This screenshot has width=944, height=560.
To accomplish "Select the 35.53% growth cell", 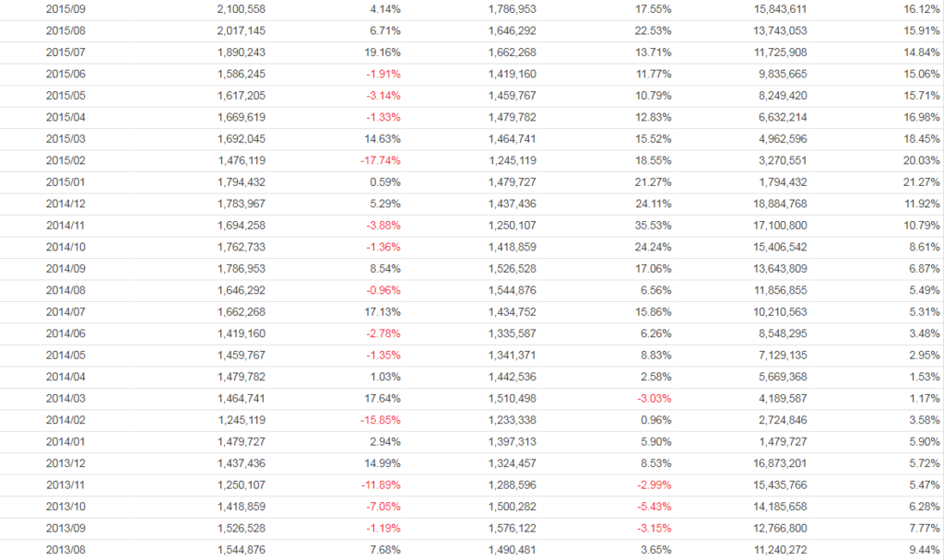I will click(653, 225).
